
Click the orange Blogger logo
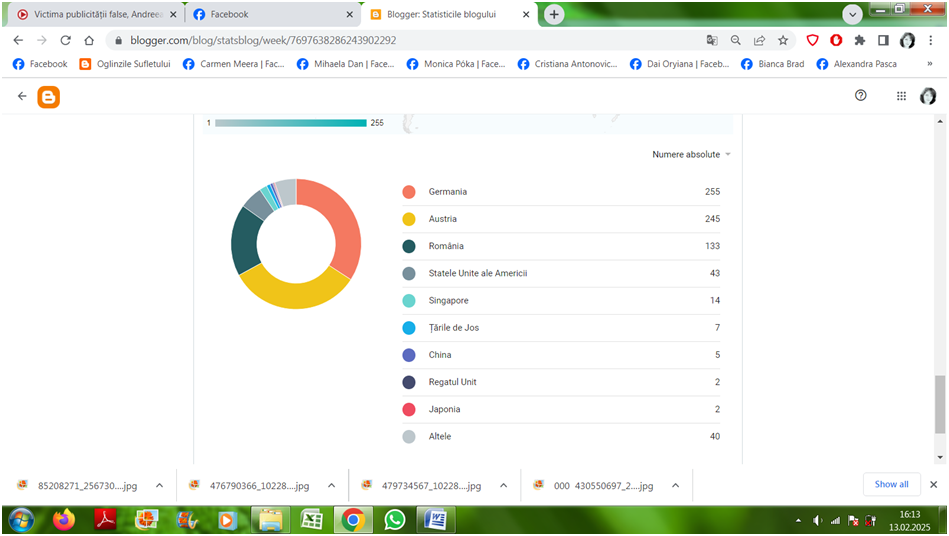coord(48,97)
